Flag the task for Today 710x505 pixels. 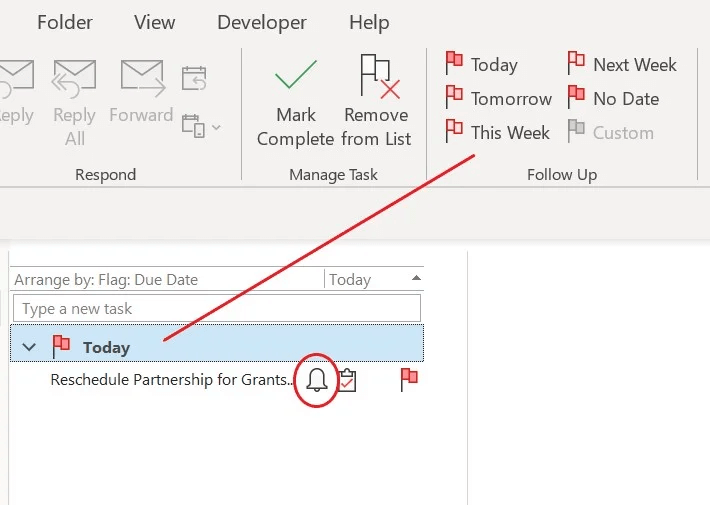pyautogui.click(x=482, y=65)
